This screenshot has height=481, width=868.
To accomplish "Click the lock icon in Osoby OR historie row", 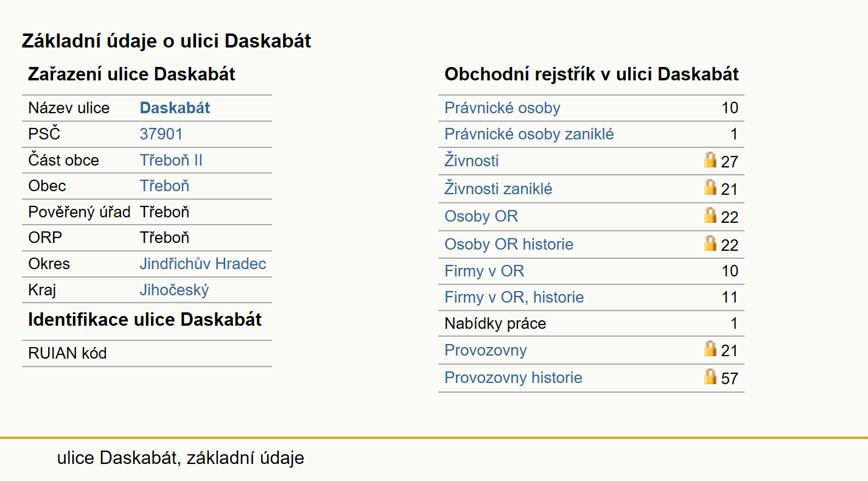I will 710,244.
